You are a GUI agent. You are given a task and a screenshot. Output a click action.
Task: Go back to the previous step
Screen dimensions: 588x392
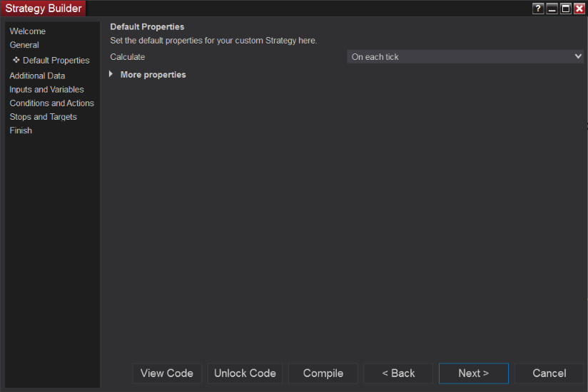pos(398,373)
